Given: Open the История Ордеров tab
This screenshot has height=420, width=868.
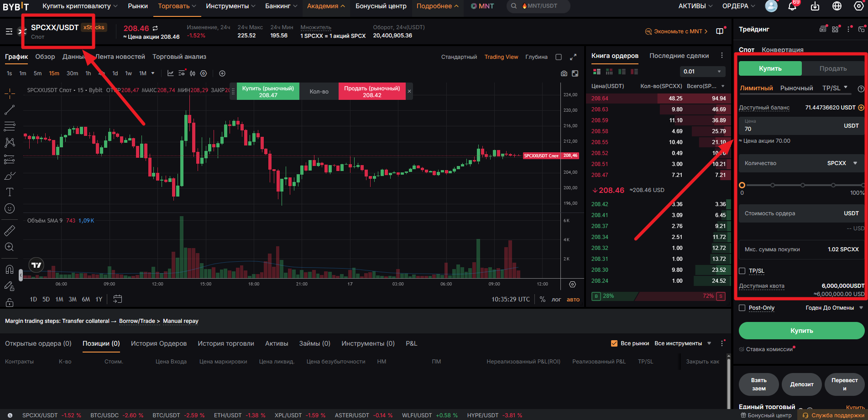Looking at the screenshot, I should click(x=159, y=343).
